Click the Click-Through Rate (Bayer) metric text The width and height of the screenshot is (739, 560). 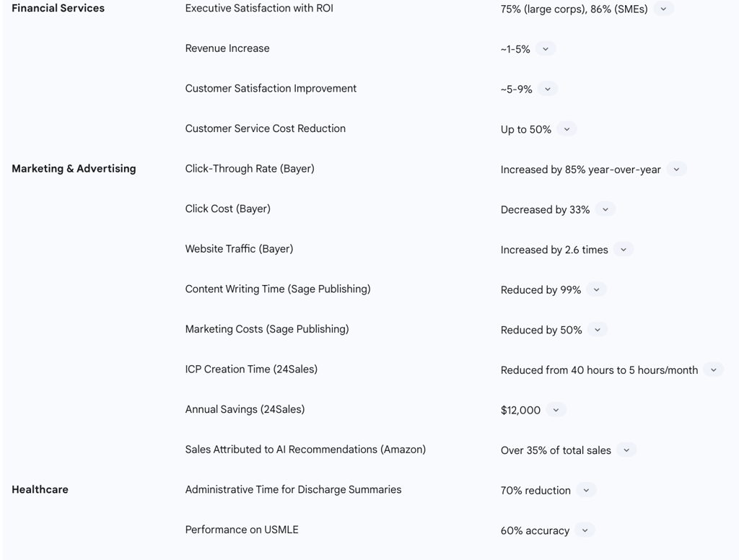pyautogui.click(x=250, y=169)
